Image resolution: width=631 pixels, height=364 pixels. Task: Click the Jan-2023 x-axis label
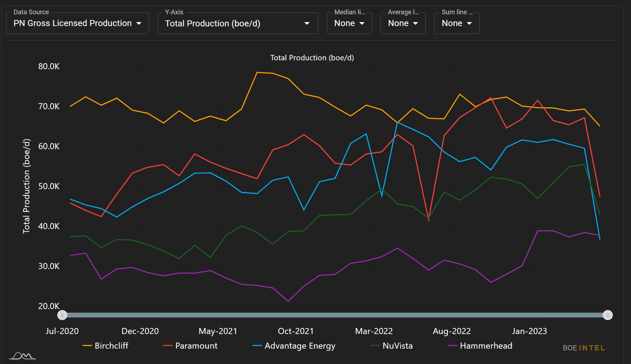pos(530,331)
